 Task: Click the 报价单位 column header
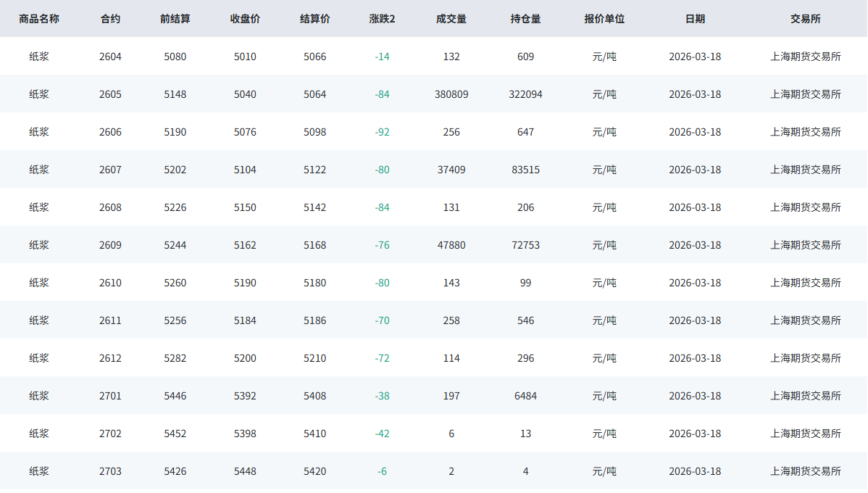(604, 19)
